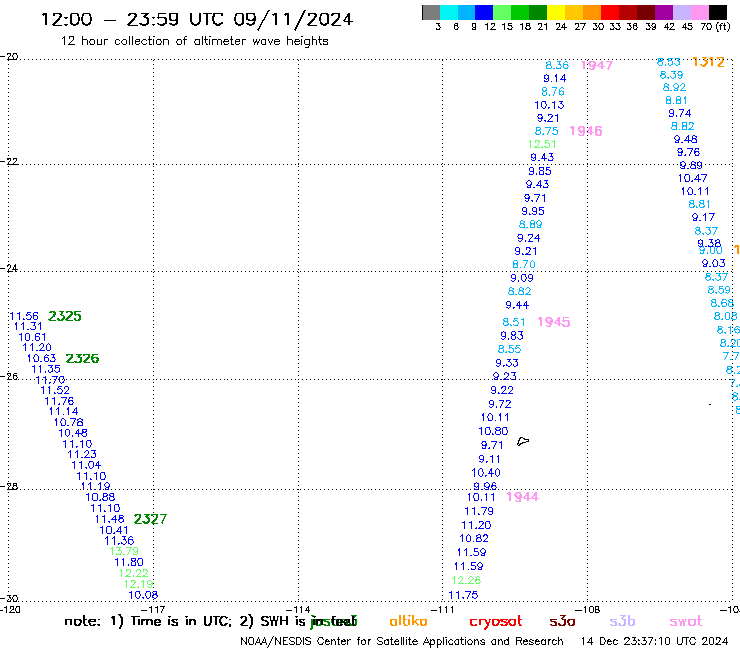Select the wave height value 11.76

[x=59, y=401]
